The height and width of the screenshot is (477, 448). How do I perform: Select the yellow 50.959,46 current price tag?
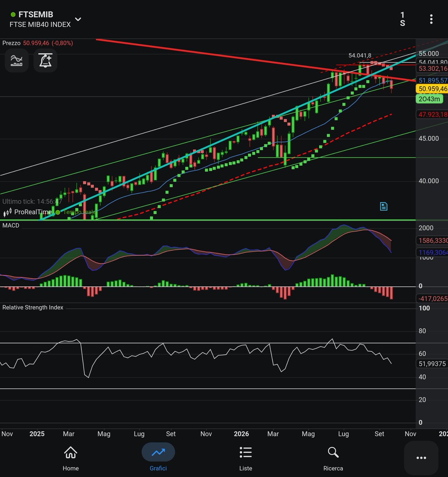(432, 89)
